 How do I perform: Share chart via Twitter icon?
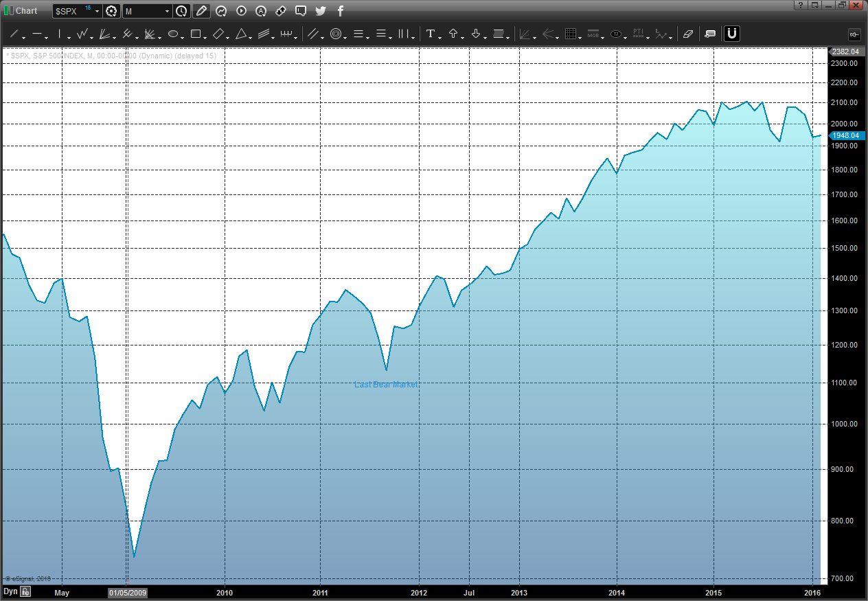click(321, 11)
